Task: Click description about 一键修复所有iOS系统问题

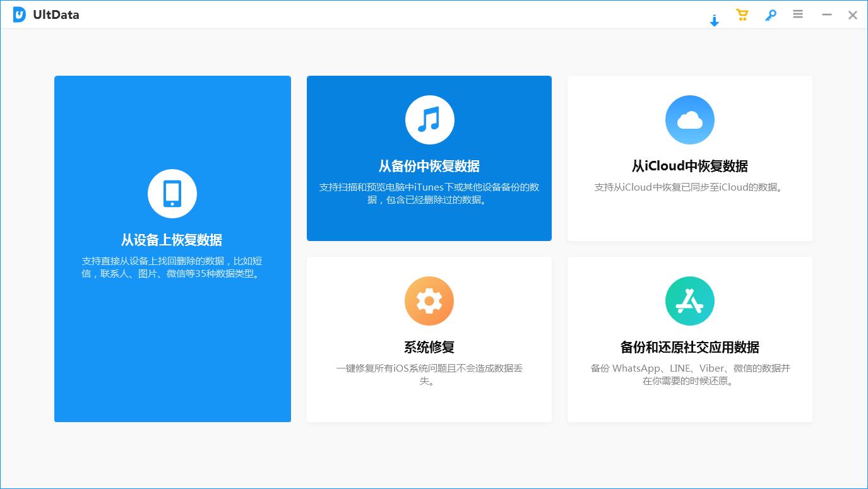Action: pos(429,375)
